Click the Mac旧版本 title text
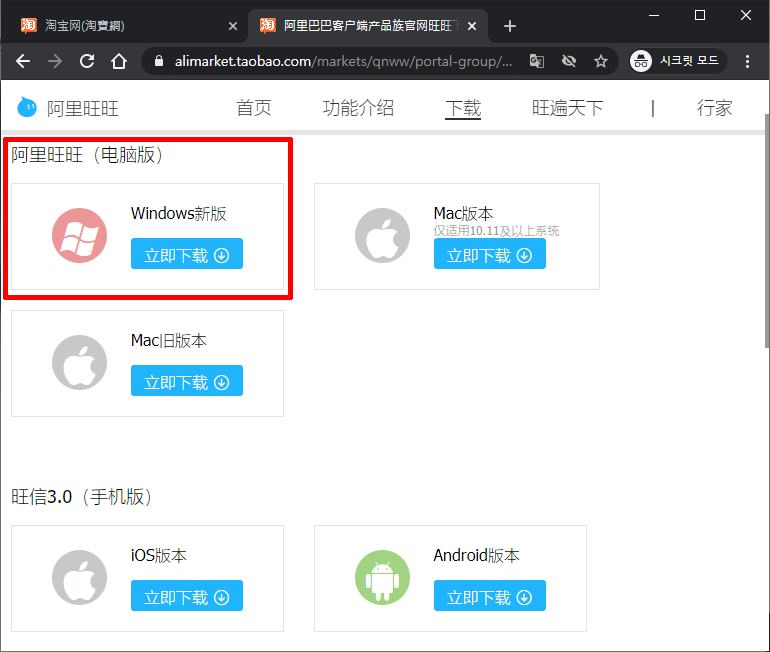Image resolution: width=770 pixels, height=652 pixels. (x=168, y=340)
